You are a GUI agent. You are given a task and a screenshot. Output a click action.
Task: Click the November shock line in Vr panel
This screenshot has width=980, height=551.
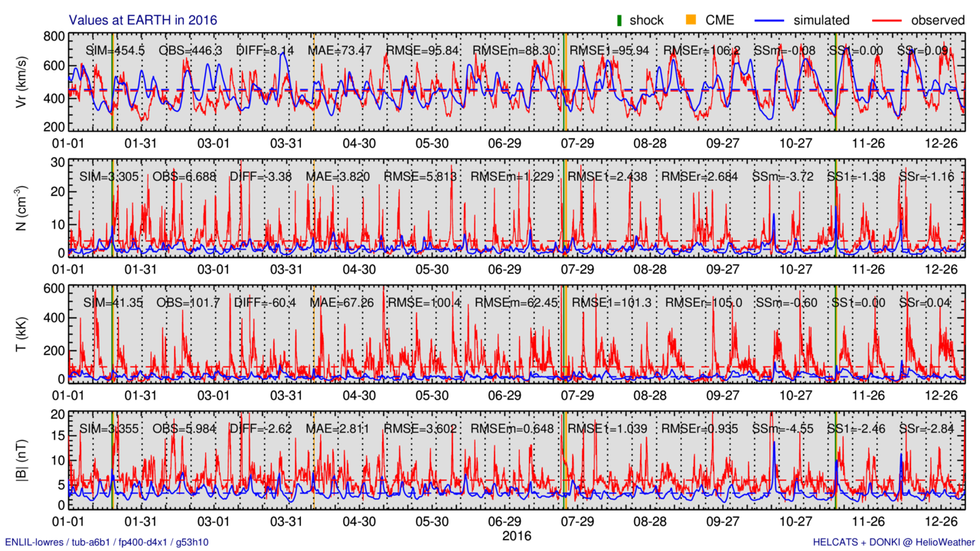point(836,83)
